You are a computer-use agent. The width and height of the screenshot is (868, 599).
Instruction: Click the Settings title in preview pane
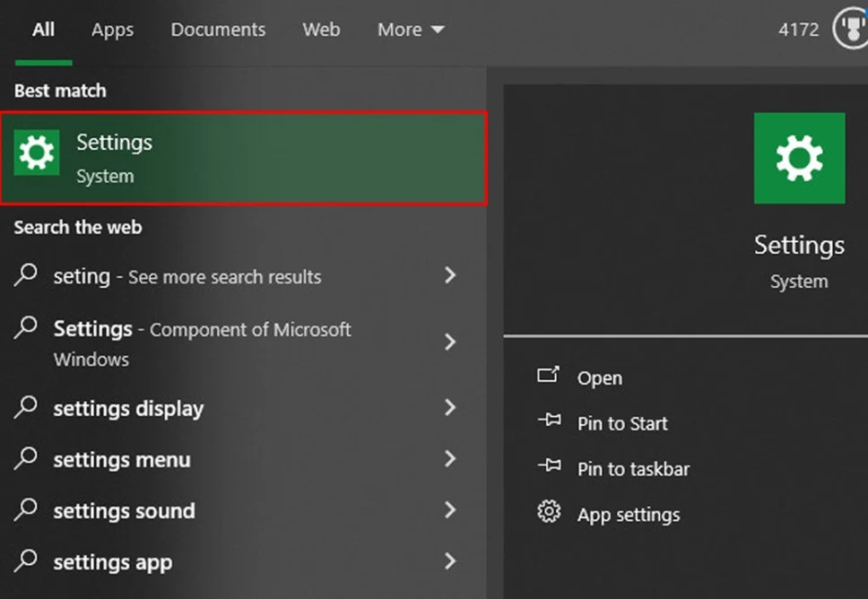point(799,245)
